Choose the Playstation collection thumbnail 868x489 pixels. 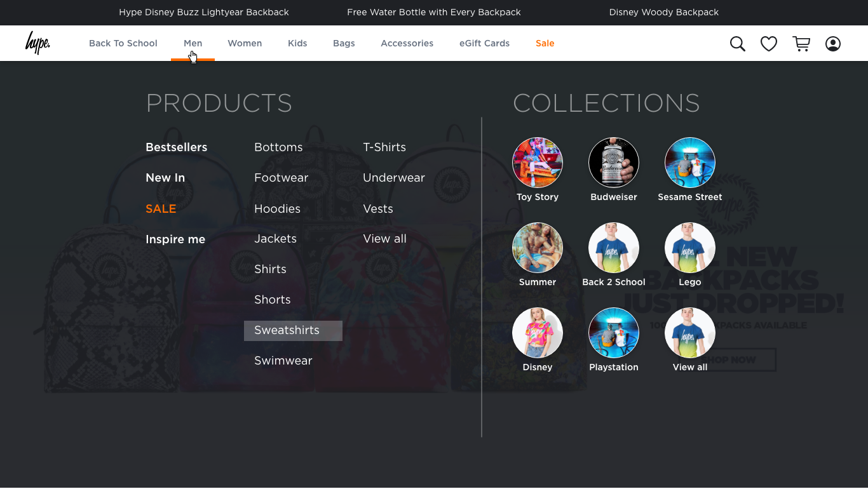click(x=614, y=333)
